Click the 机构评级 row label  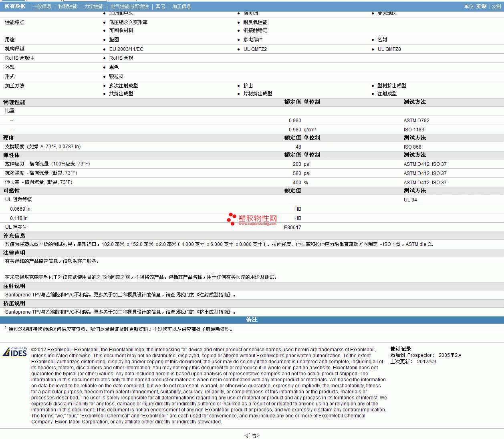click(14, 49)
